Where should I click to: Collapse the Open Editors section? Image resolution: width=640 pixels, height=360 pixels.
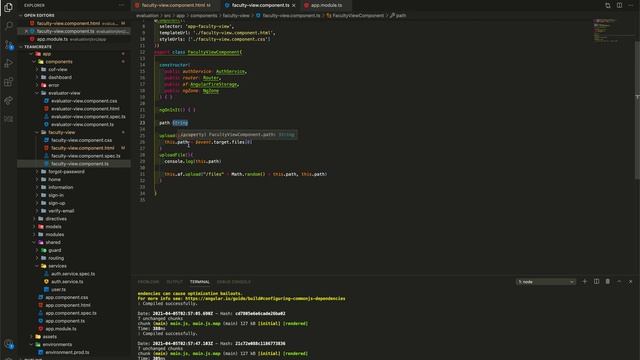click(39, 15)
